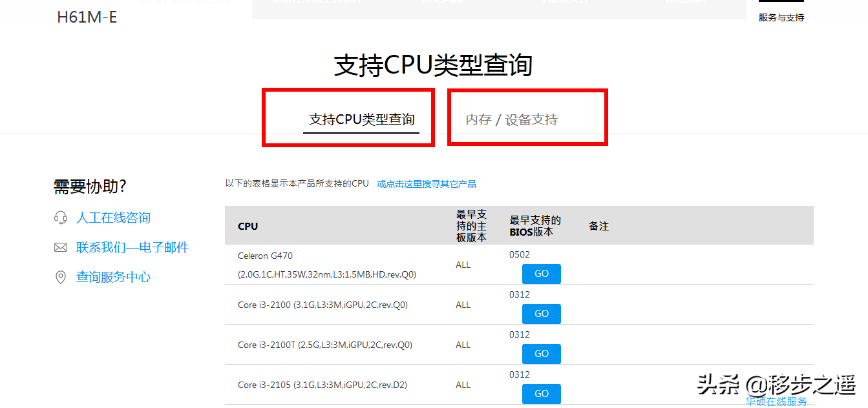
Task: Select the Core i3-2100 CPU entry
Action: tap(323, 305)
